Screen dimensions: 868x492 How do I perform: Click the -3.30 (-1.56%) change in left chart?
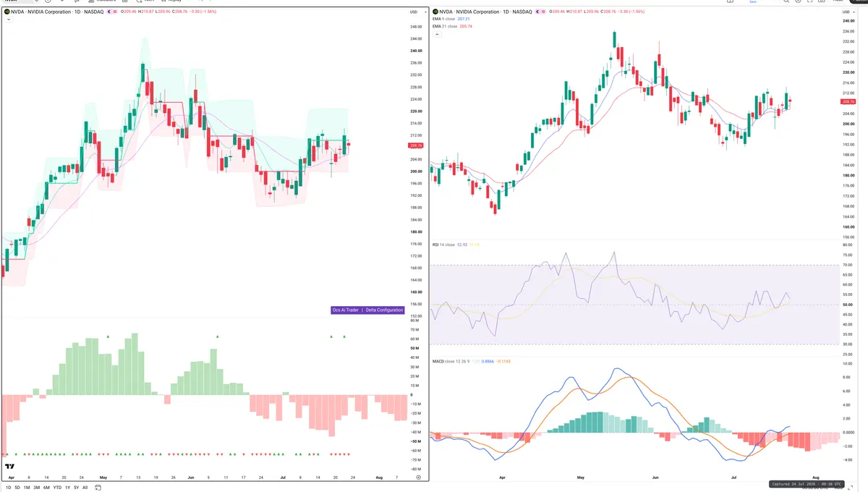[x=203, y=12]
